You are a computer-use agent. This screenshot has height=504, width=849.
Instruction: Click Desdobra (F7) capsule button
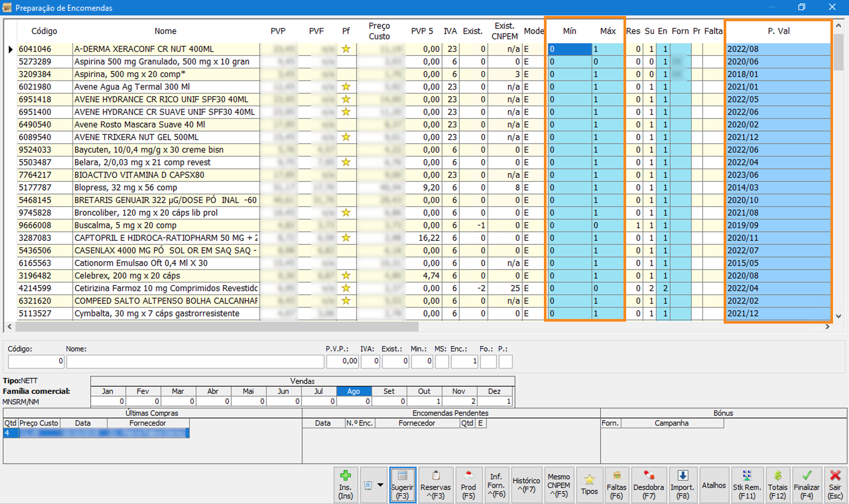coord(648,485)
